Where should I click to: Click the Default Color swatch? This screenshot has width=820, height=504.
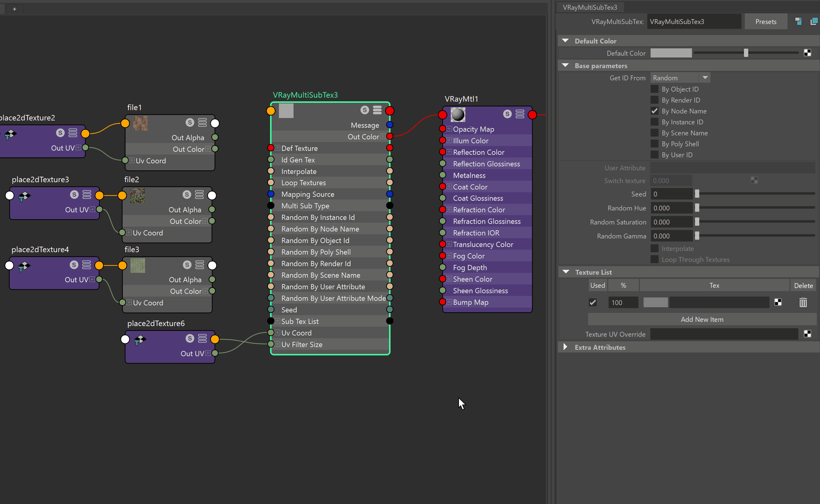click(x=671, y=53)
